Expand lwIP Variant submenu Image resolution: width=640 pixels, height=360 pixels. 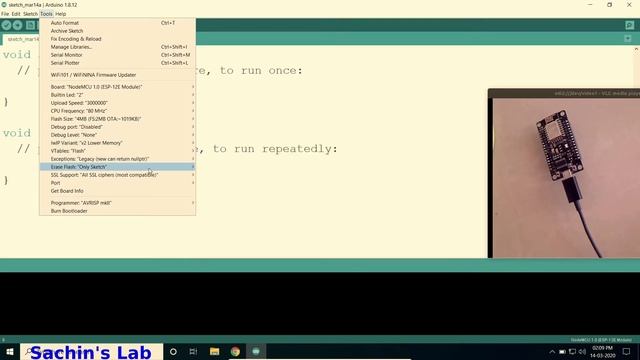click(x=118, y=143)
